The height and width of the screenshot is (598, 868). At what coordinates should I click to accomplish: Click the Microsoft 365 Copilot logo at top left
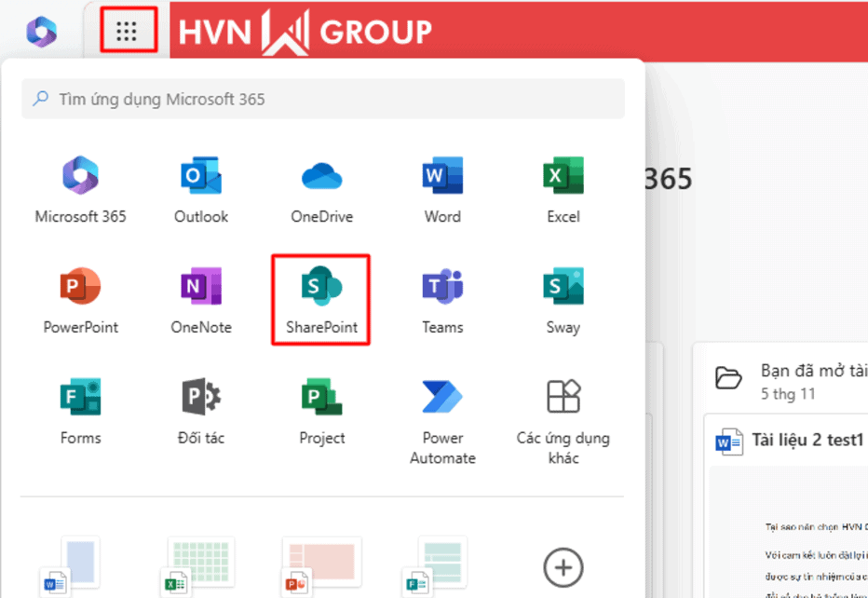point(42,32)
